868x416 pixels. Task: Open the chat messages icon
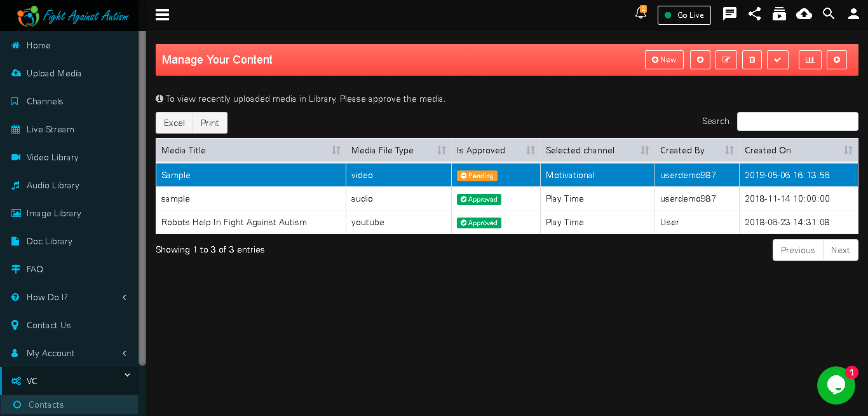pyautogui.click(x=729, y=14)
